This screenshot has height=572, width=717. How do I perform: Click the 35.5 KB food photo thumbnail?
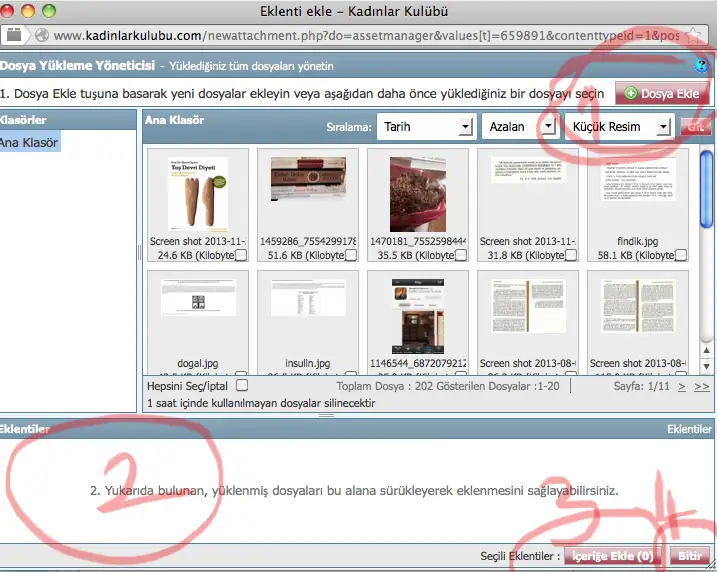(417, 194)
